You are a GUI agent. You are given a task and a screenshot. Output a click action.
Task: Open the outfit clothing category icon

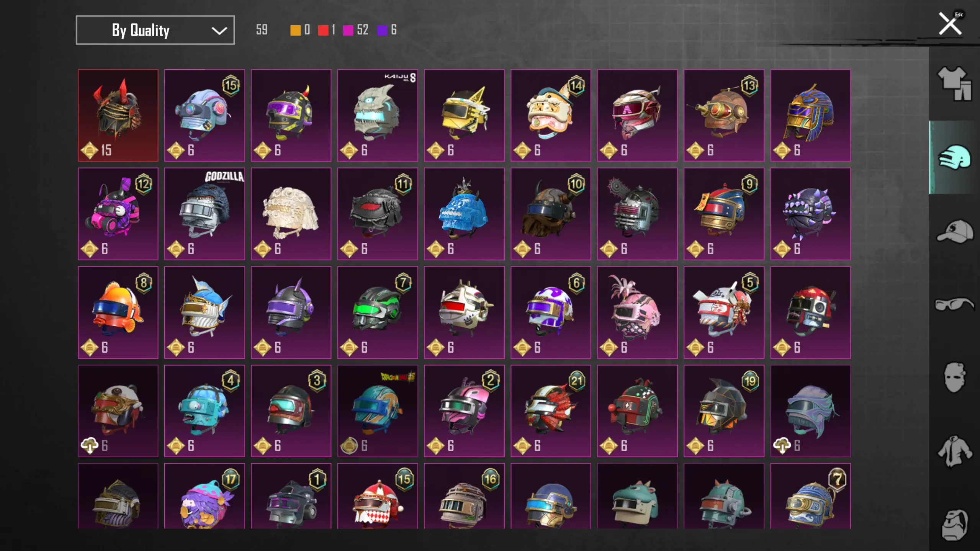pos(954,83)
